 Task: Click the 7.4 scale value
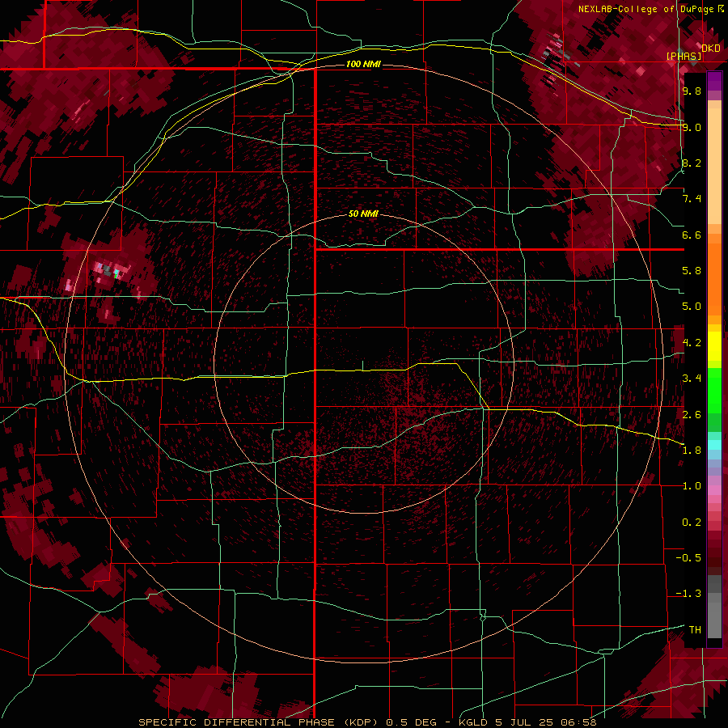[692, 199]
